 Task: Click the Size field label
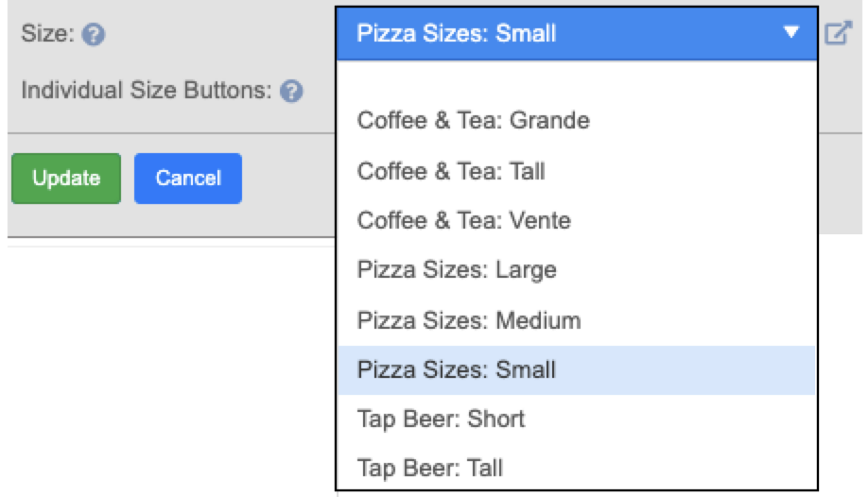(x=47, y=34)
